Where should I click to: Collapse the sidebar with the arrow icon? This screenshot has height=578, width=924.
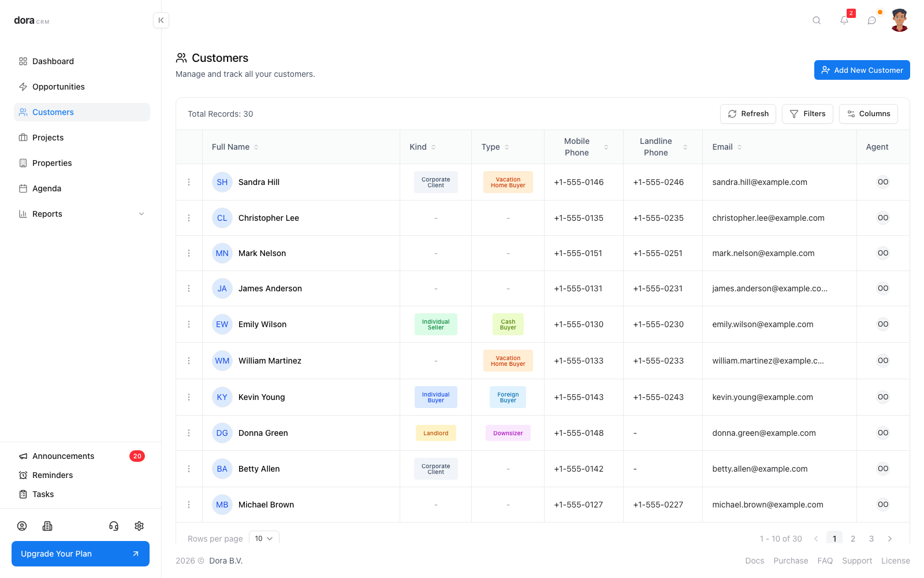point(161,20)
